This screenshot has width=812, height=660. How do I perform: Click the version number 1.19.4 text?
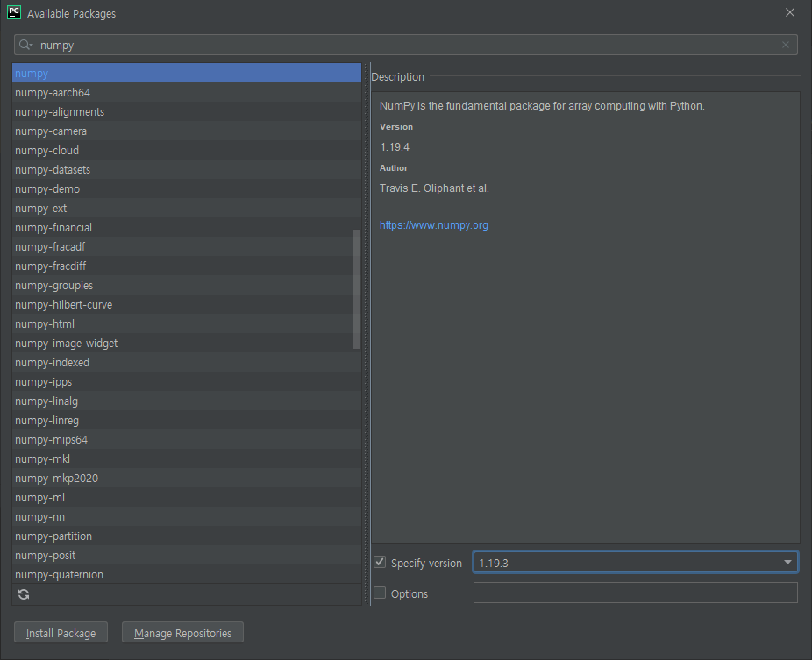tap(395, 147)
